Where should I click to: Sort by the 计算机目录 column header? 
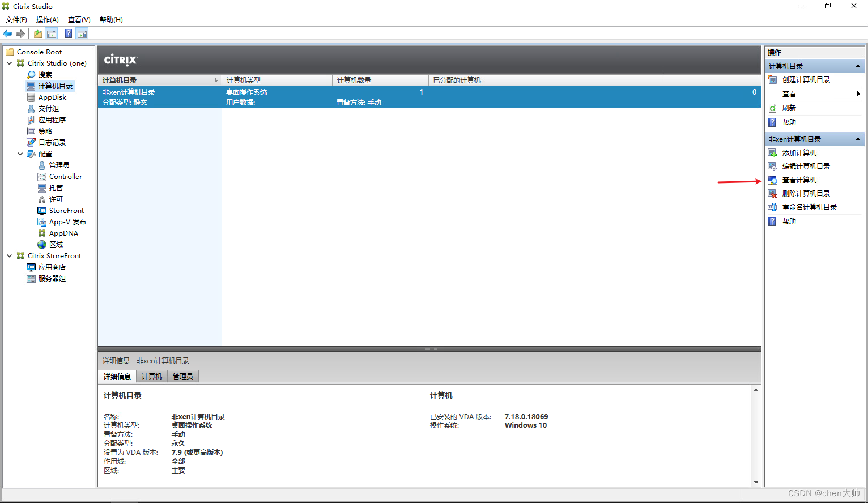[159, 80]
